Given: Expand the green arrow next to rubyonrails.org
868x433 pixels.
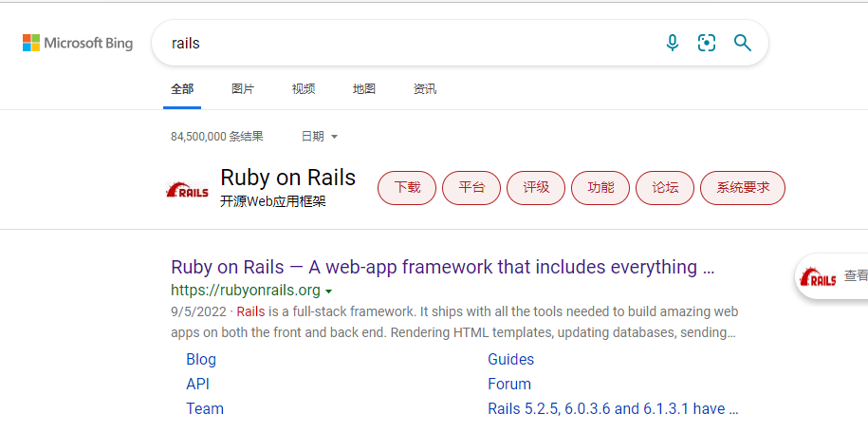Looking at the screenshot, I should (329, 292).
